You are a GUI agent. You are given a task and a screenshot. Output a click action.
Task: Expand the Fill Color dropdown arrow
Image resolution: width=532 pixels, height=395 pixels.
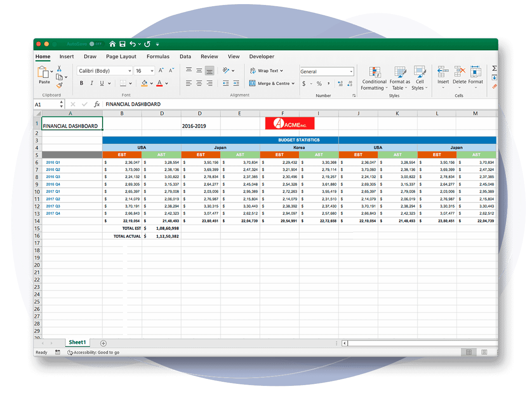[151, 83]
